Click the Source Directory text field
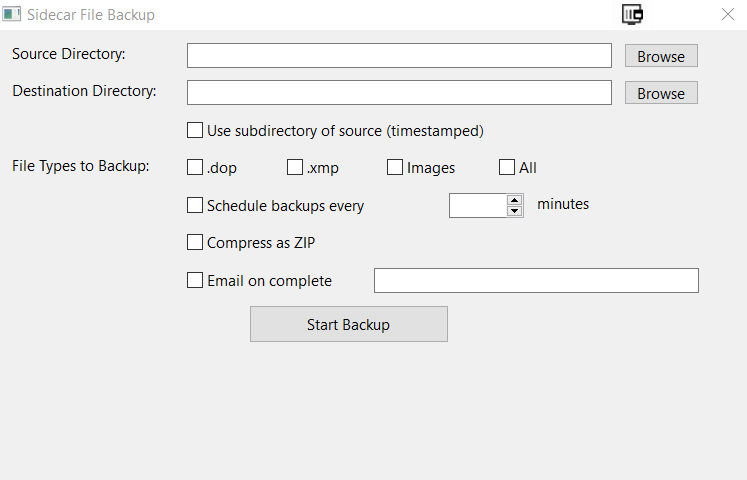The width and height of the screenshot is (747, 480). pos(399,56)
